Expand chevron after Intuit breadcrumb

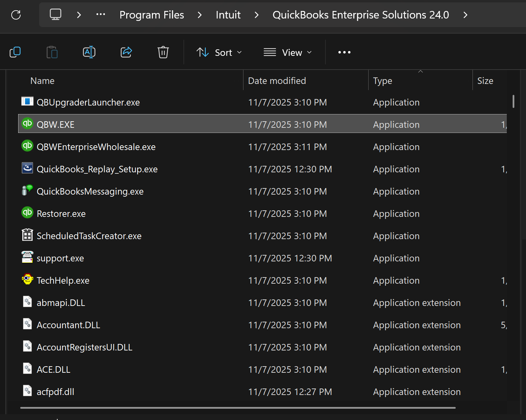coord(256,15)
